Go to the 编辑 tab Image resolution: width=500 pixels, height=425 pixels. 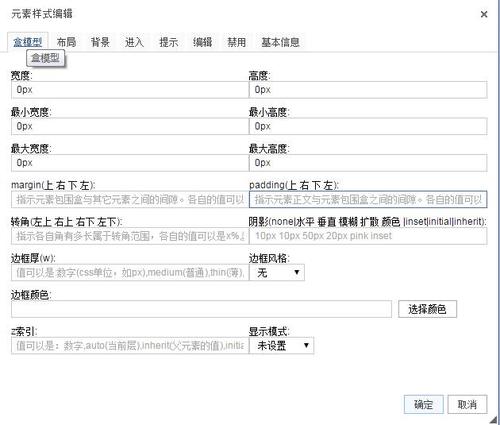(202, 42)
